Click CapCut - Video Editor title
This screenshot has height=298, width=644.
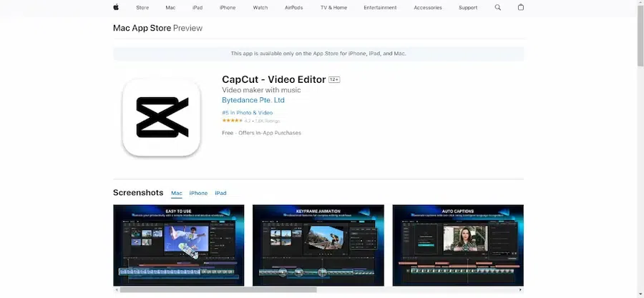point(274,79)
